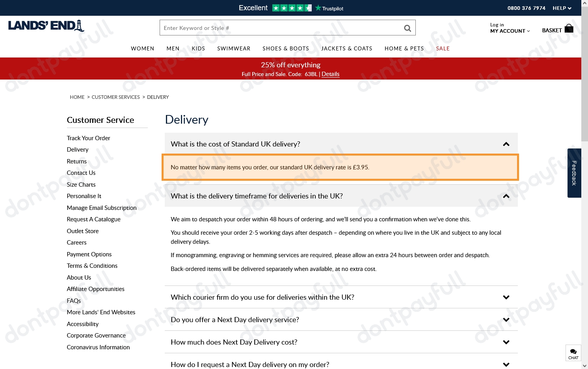The height and width of the screenshot is (369, 588).
Task: Open Corporate Governance
Action: coord(96,336)
